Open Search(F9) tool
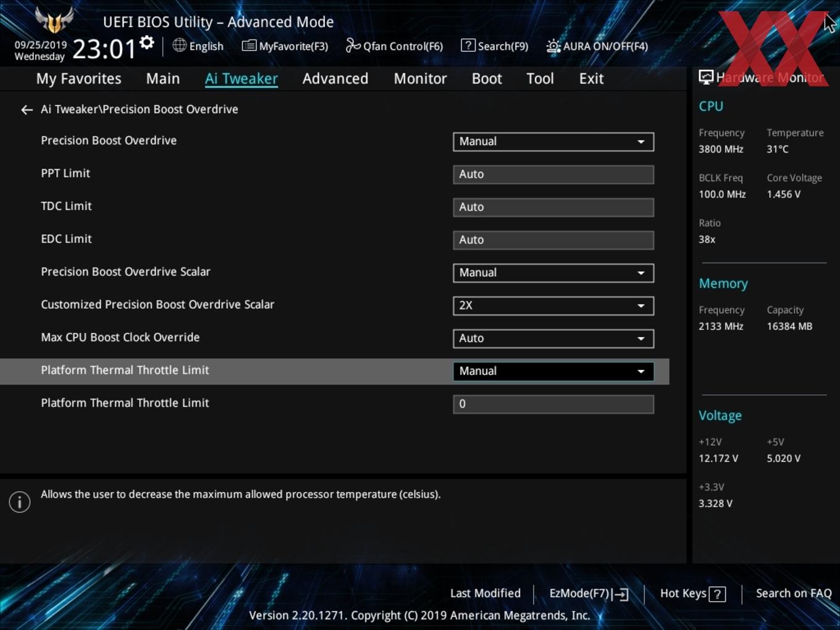840x630 pixels. click(495, 46)
